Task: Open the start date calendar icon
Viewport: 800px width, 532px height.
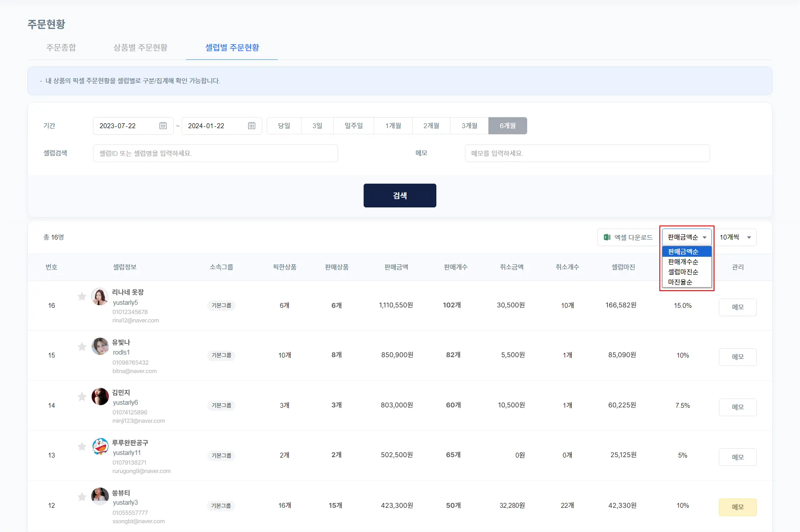Action: [163, 126]
